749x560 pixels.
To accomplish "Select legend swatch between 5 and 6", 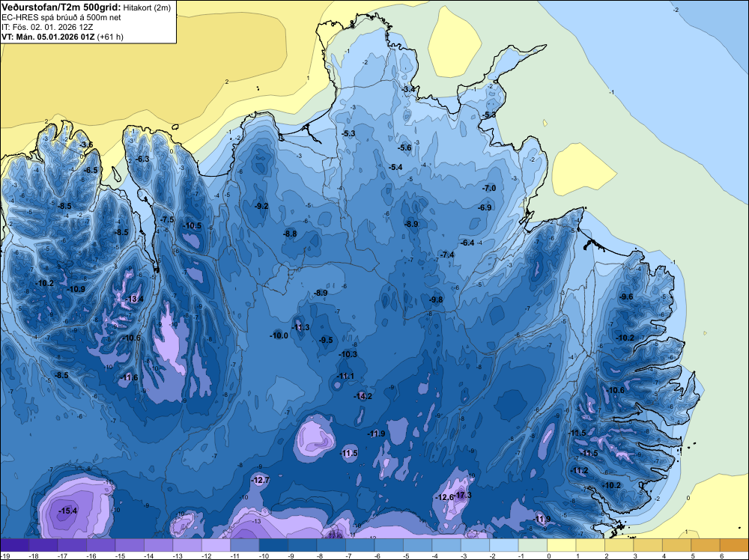I will [x=706, y=545].
